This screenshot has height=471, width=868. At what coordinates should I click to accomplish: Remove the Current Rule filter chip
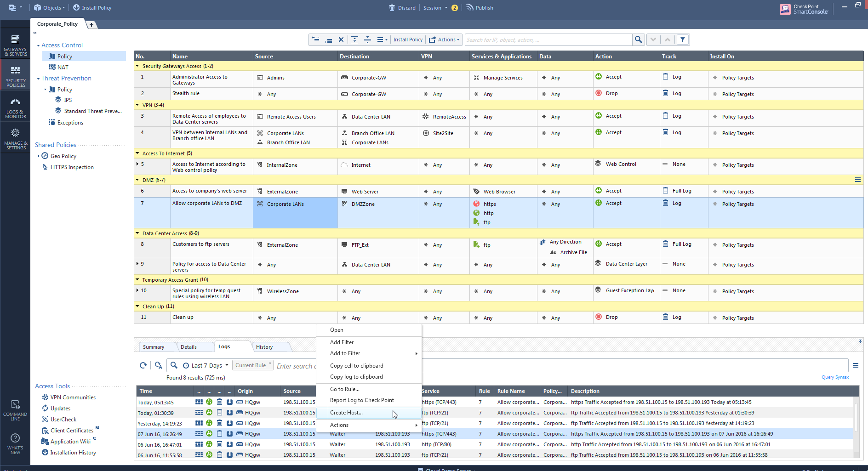(270, 363)
